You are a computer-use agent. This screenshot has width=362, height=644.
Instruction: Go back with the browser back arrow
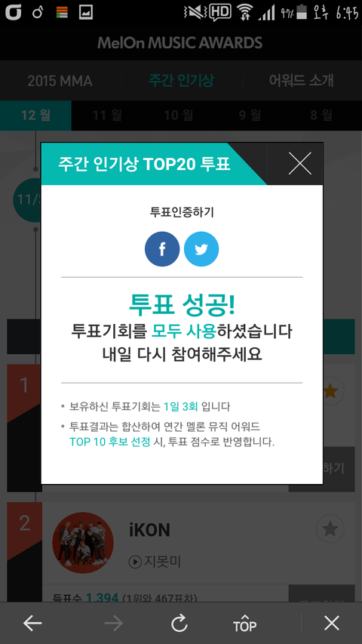[x=32, y=624]
